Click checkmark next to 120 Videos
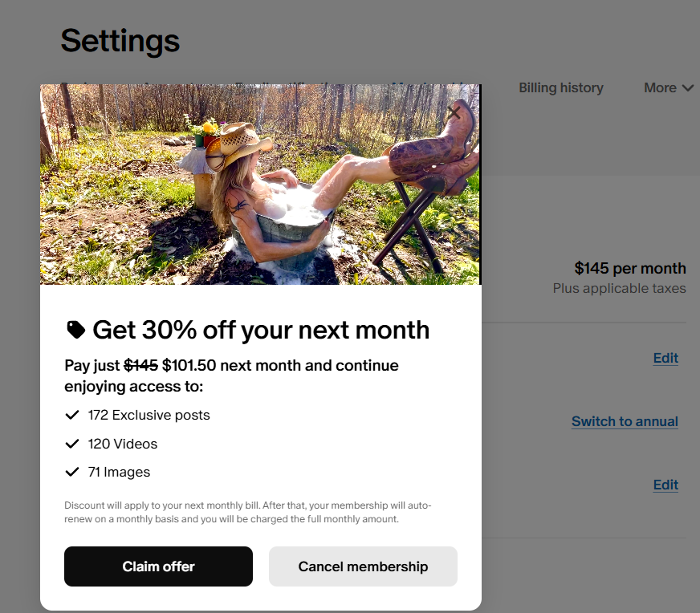Screen dimensions: 700x613 coord(72,444)
